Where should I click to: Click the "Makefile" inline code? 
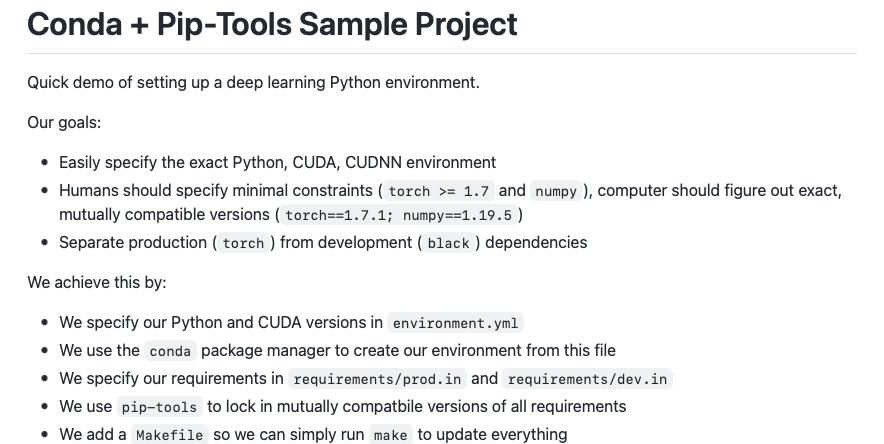pos(169,435)
